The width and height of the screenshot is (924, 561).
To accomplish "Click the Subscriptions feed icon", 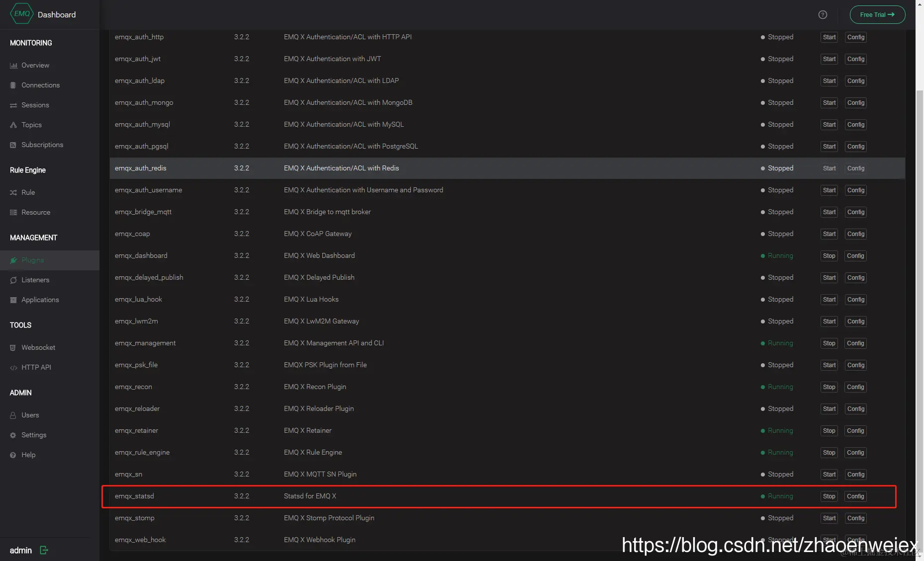I will [13, 145].
